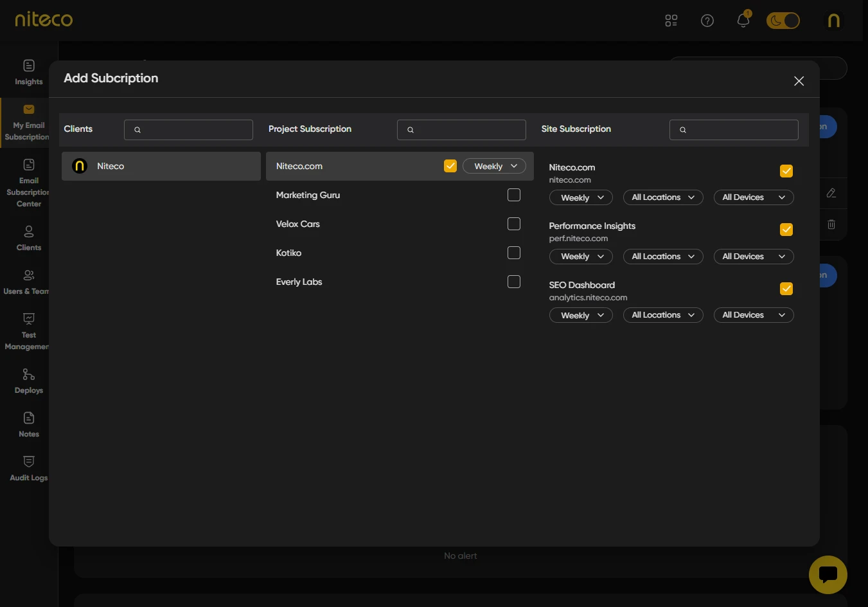Image resolution: width=868 pixels, height=607 pixels.
Task: Check the Everly Labs project checkbox
Action: tap(514, 282)
